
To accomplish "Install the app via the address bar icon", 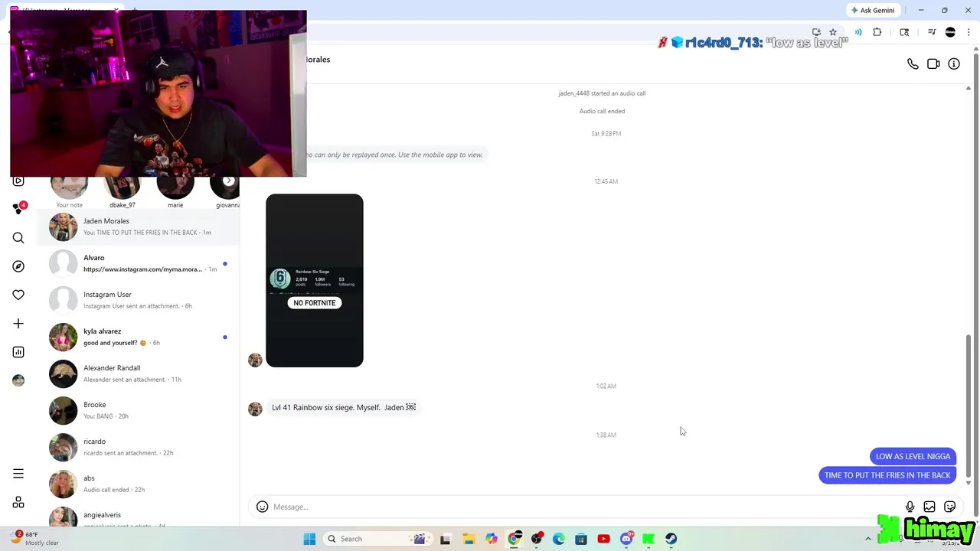I will tap(816, 32).
